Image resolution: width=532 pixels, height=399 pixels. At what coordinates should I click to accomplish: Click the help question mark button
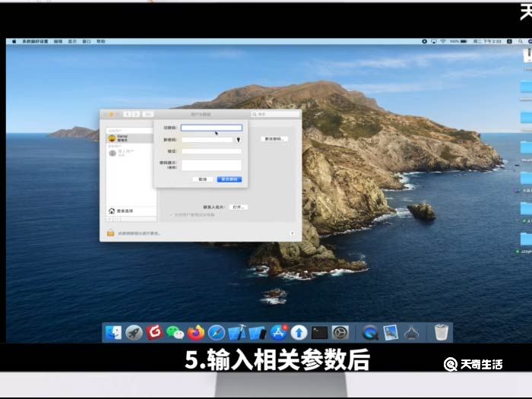pos(292,233)
